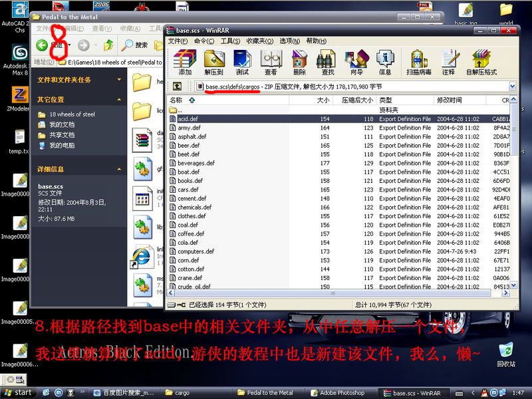Switch to Pedal to the Metal taskbar button
532x399 pixels.
coord(268,393)
